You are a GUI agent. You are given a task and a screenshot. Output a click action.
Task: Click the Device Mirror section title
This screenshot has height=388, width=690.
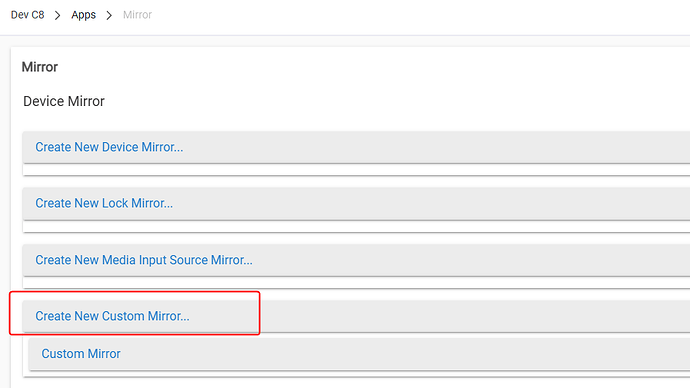[64, 101]
